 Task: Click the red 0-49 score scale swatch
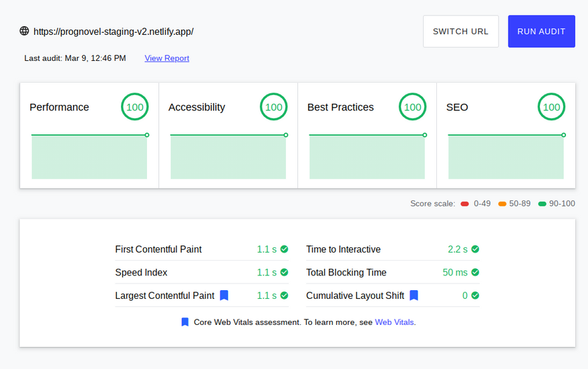click(x=464, y=204)
